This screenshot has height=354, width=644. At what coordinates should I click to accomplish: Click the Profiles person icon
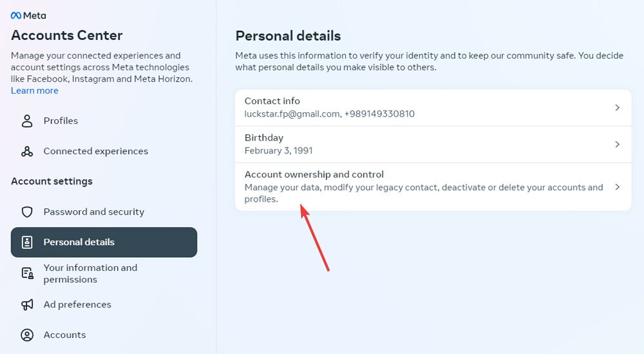[x=27, y=121]
